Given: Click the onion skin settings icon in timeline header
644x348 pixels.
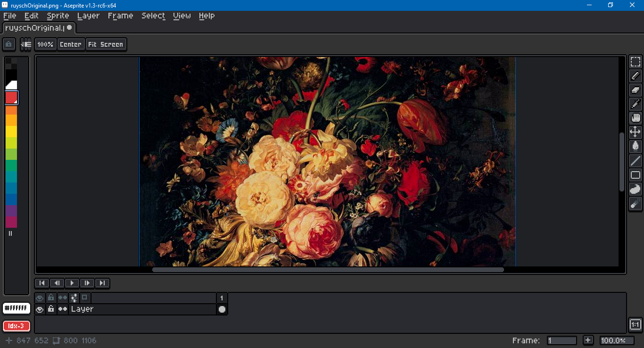Looking at the screenshot, I should (x=74, y=298).
